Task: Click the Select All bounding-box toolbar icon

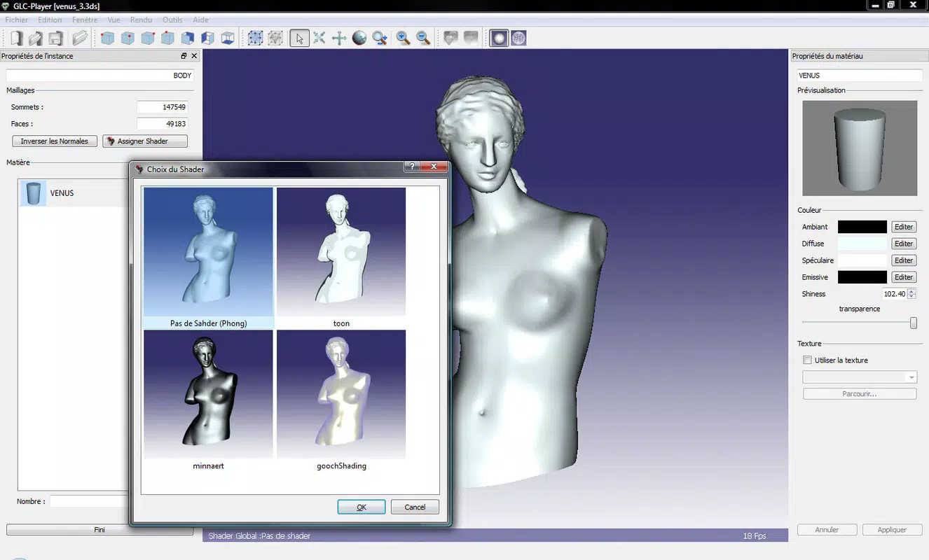Action: 256,38
